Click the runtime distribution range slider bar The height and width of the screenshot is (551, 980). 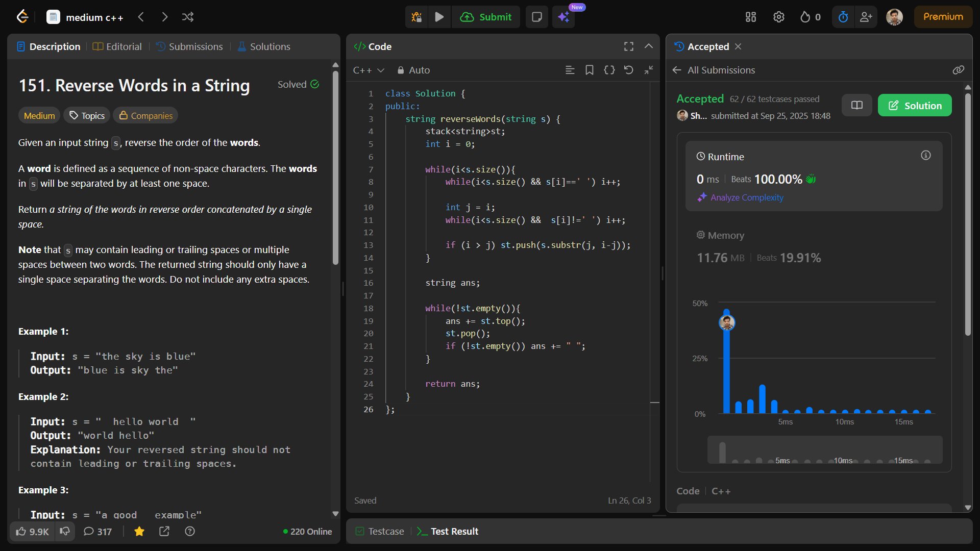[x=824, y=450]
